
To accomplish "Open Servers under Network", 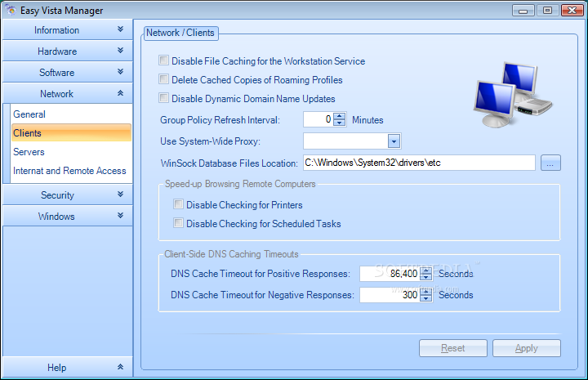I will point(71,151).
